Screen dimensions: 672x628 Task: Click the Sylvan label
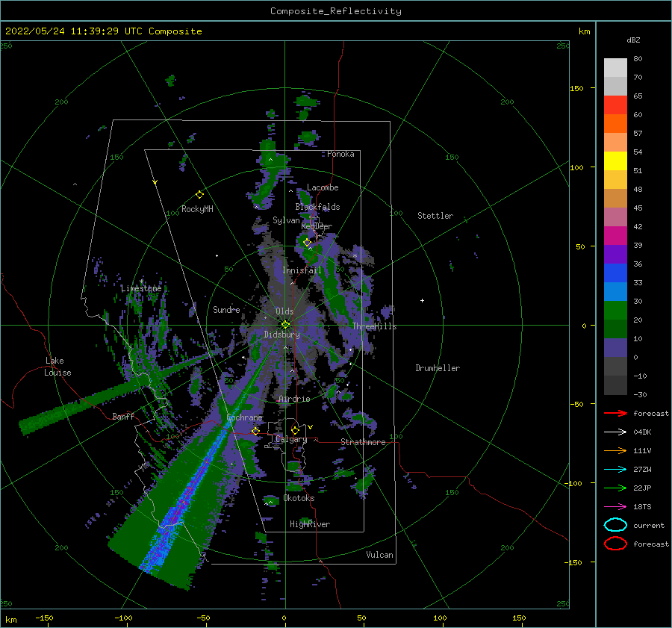click(x=286, y=220)
